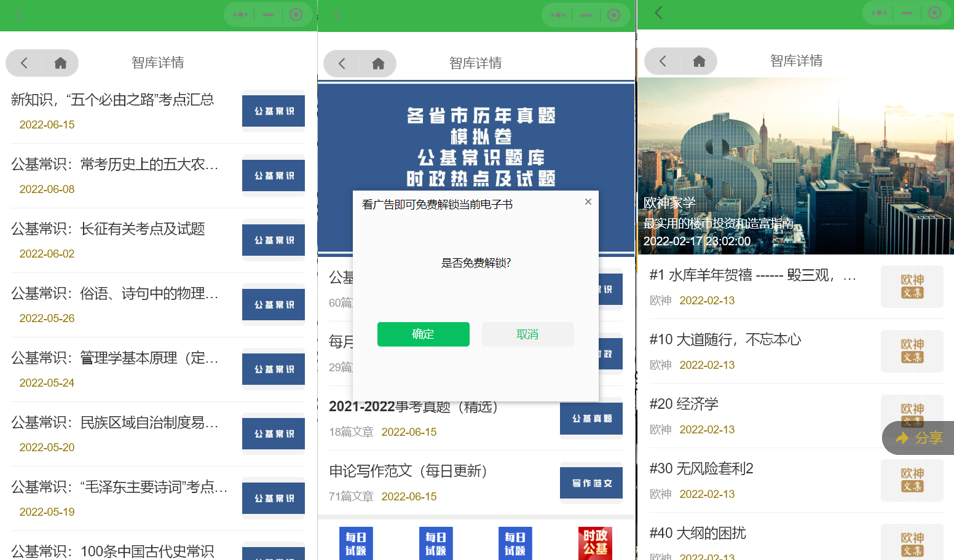This screenshot has width=954, height=560.
Task: Click the back arrow in middle panel's nav pill
Action: 342,63
